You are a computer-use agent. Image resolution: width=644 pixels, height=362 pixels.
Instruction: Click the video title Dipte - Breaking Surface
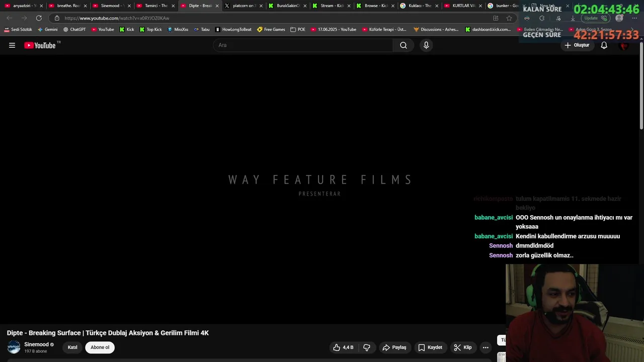click(108, 333)
